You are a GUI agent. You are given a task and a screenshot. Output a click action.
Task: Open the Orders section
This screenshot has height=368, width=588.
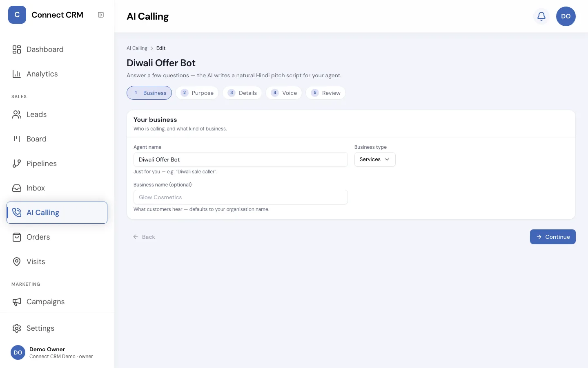57,237
